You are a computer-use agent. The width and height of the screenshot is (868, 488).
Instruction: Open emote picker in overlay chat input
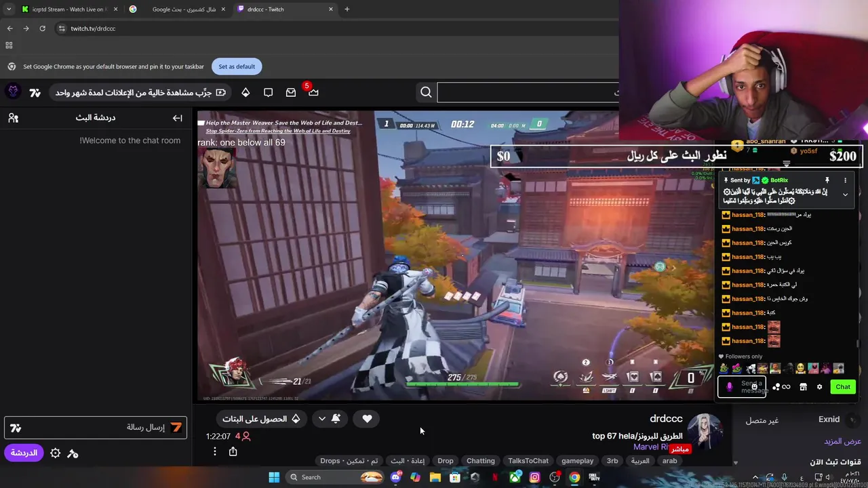[754, 387]
